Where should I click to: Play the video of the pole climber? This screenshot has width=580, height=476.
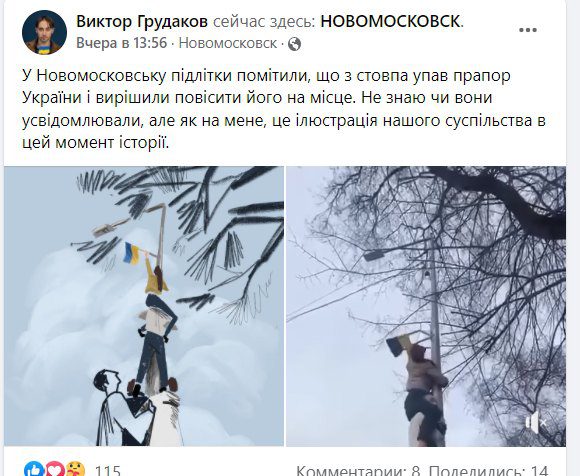pos(426,306)
